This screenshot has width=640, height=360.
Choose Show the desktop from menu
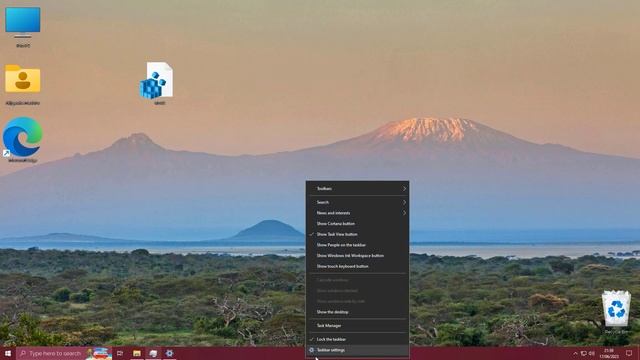[x=357, y=312]
